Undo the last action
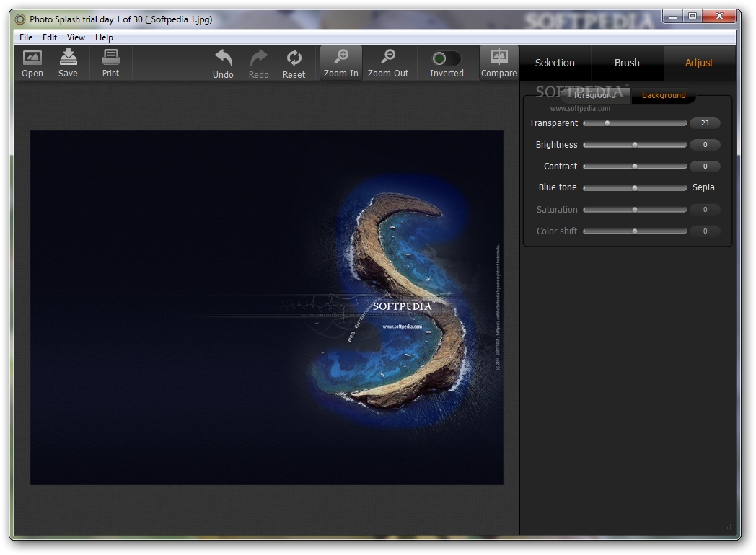Screen dimensions: 756x555 pos(223,63)
